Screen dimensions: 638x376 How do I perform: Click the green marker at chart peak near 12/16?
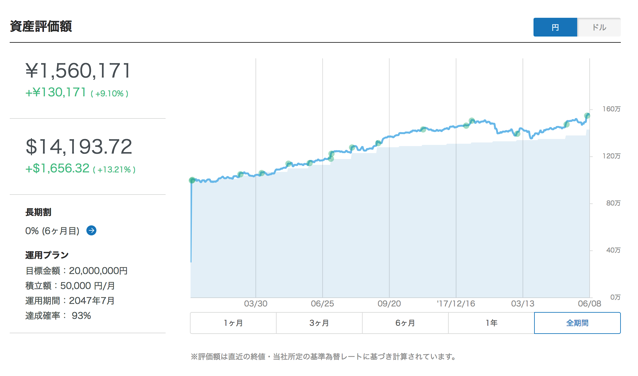pyautogui.click(x=472, y=121)
